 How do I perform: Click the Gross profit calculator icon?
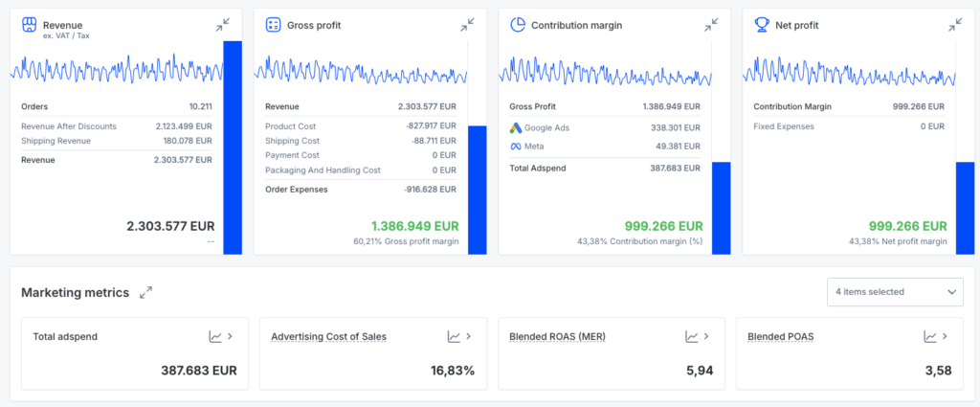point(273,25)
